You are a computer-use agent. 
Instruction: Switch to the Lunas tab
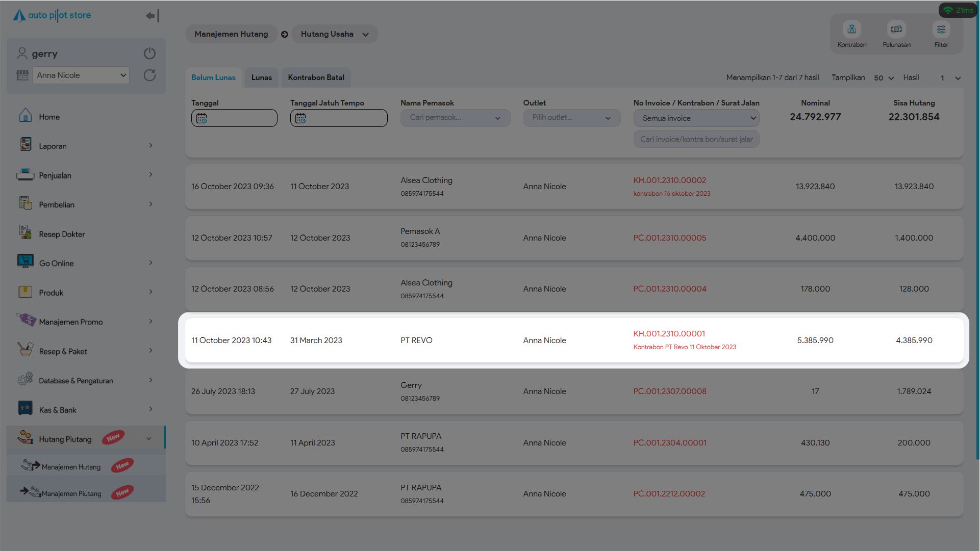(x=261, y=77)
